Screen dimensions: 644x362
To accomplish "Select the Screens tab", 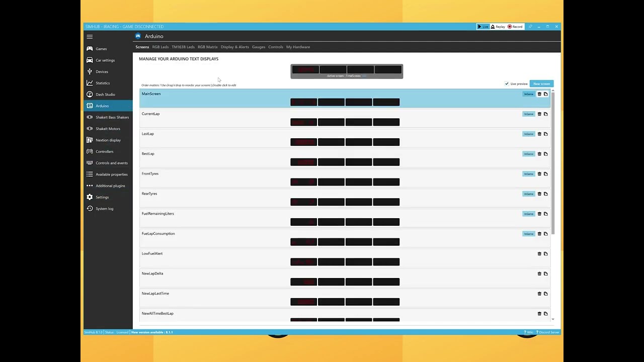I will [x=142, y=47].
